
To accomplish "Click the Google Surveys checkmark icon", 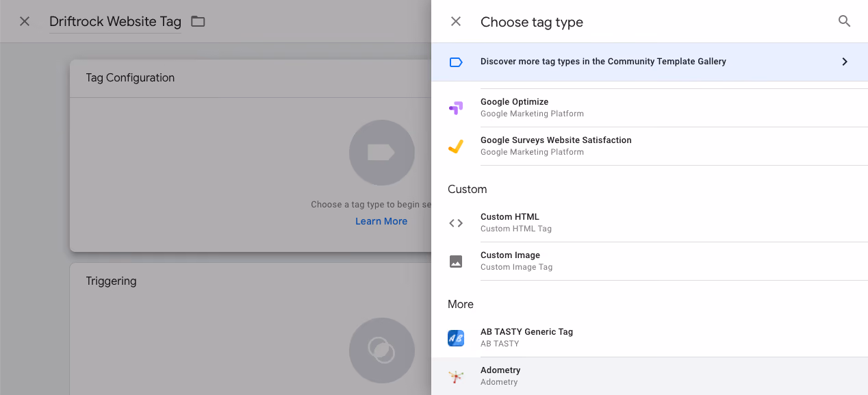I will click(456, 146).
